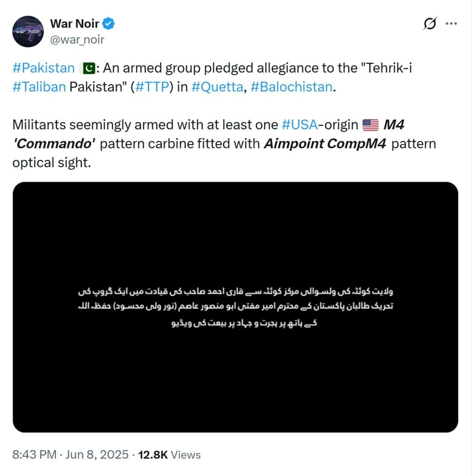The width and height of the screenshot is (472, 476).
Task: Click the 8:43 PM timestamp link
Action: tap(34, 455)
